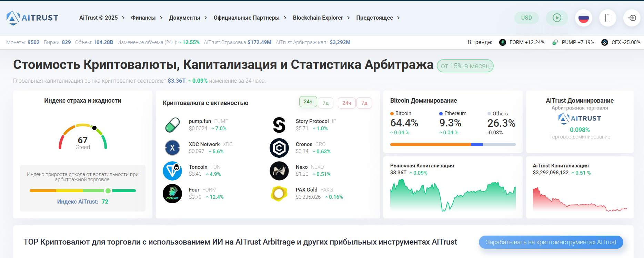Expand the Предстоящее menu

click(x=378, y=18)
